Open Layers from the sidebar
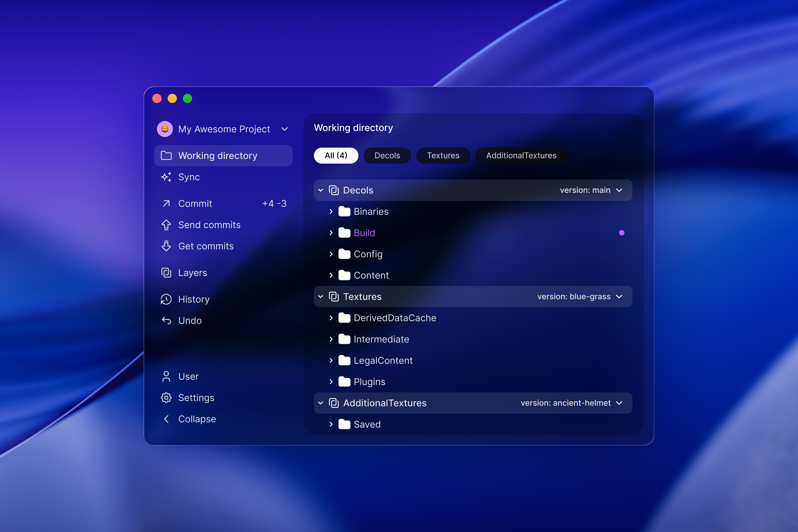Image resolution: width=798 pixels, height=532 pixels. pos(193,273)
